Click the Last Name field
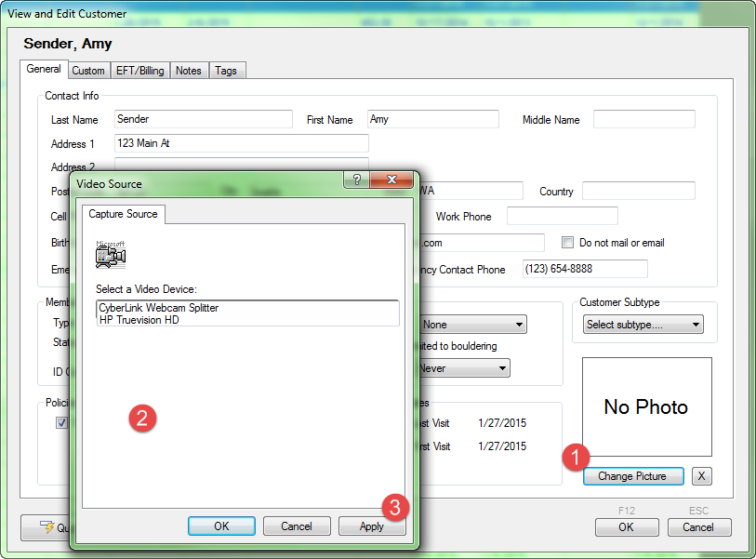The image size is (756, 559). [x=204, y=119]
